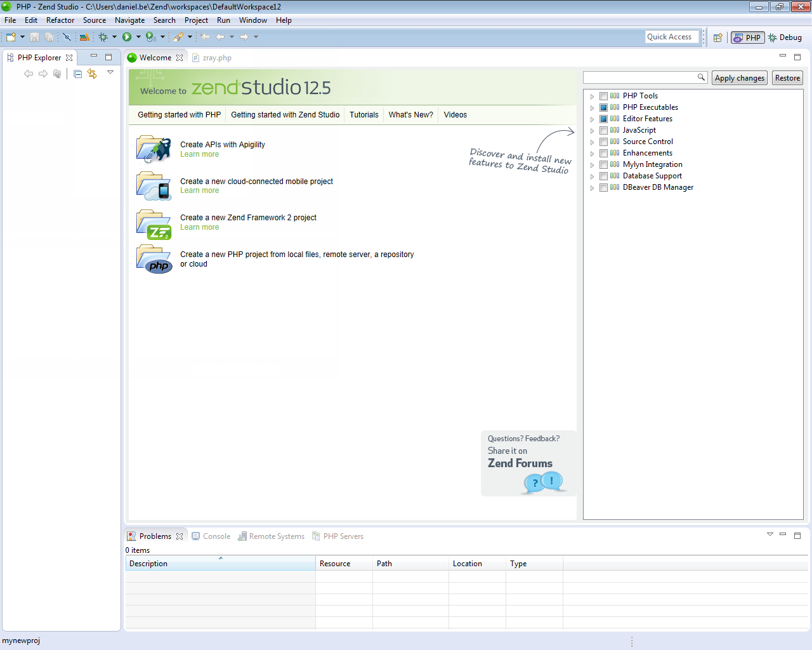The width and height of the screenshot is (812, 650).
Task: Click the green Run button in toolbar
Action: 127,37
